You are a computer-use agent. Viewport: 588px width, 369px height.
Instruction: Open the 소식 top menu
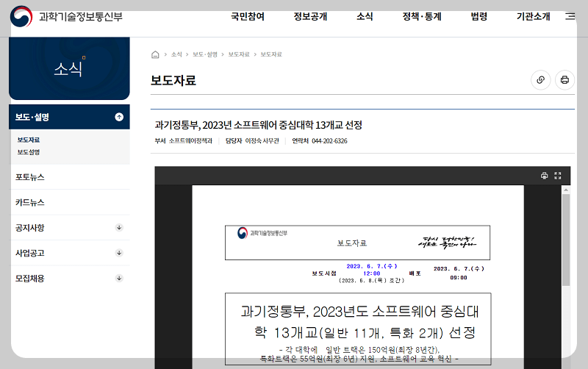pyautogui.click(x=365, y=16)
